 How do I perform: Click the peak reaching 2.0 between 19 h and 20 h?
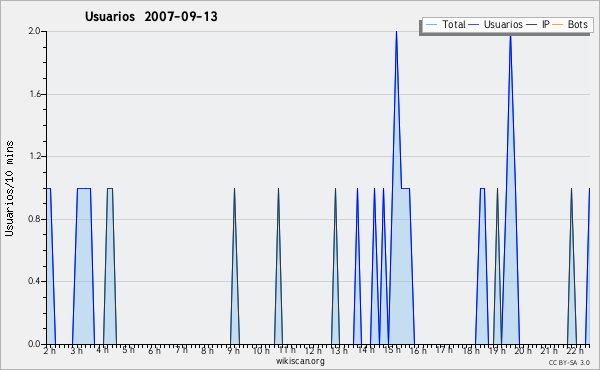(510, 37)
